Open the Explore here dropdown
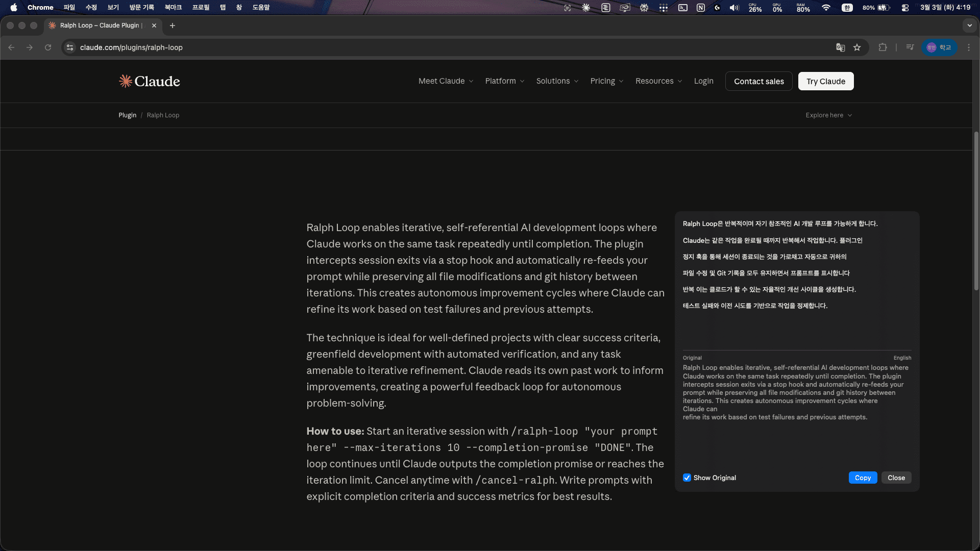 pos(828,115)
